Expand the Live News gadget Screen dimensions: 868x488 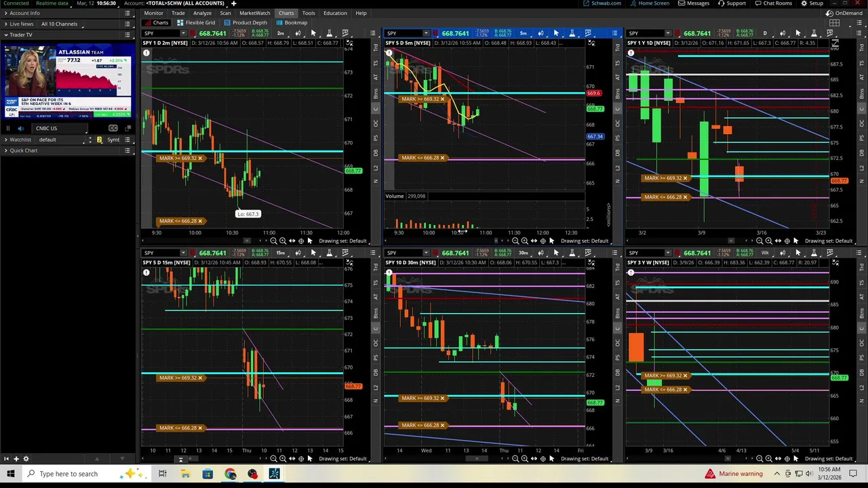pyautogui.click(x=5, y=24)
